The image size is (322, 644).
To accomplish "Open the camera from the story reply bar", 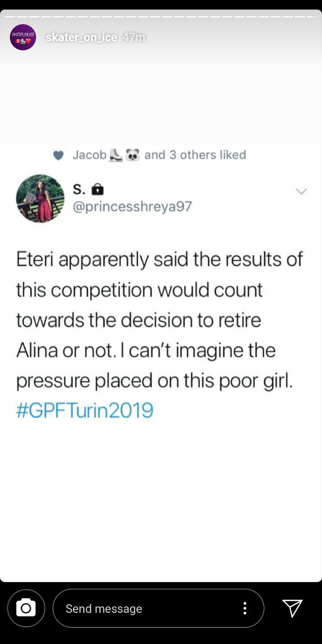I will [x=26, y=608].
